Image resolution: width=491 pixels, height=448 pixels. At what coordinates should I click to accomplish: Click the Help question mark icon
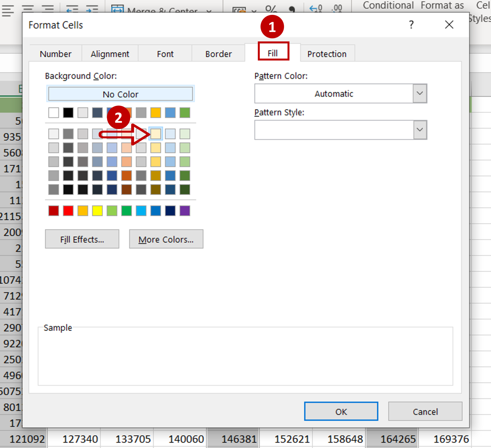(411, 25)
